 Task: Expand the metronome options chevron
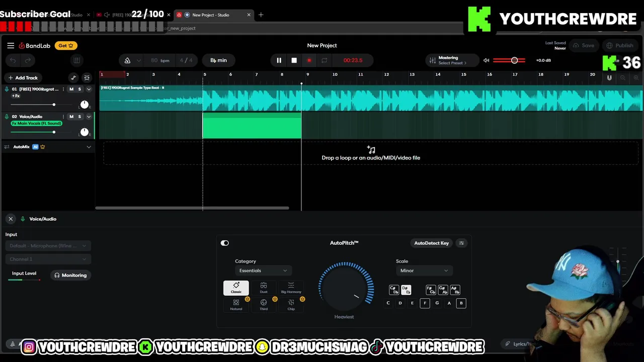pyautogui.click(x=138, y=60)
